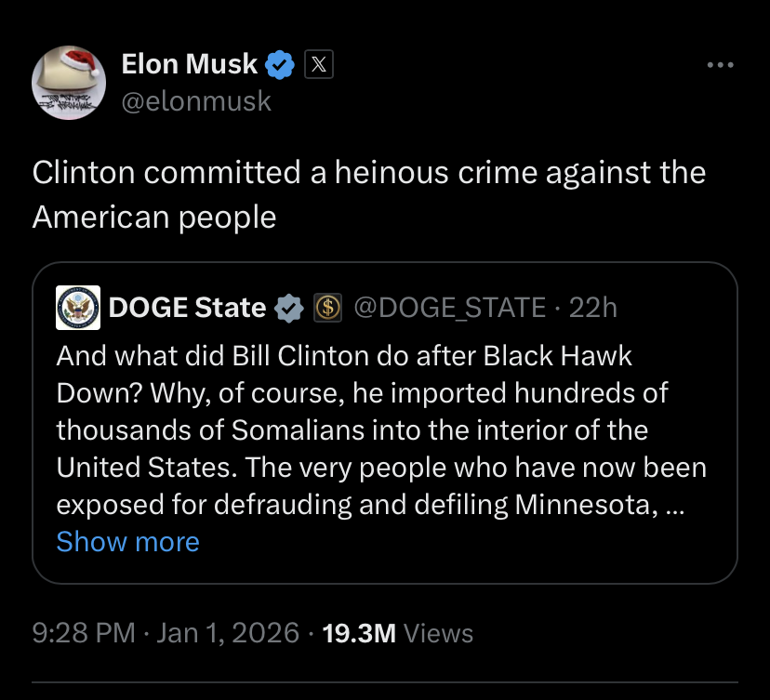Click the X affiliation badge next to name
The image size is (770, 700).
click(x=317, y=64)
